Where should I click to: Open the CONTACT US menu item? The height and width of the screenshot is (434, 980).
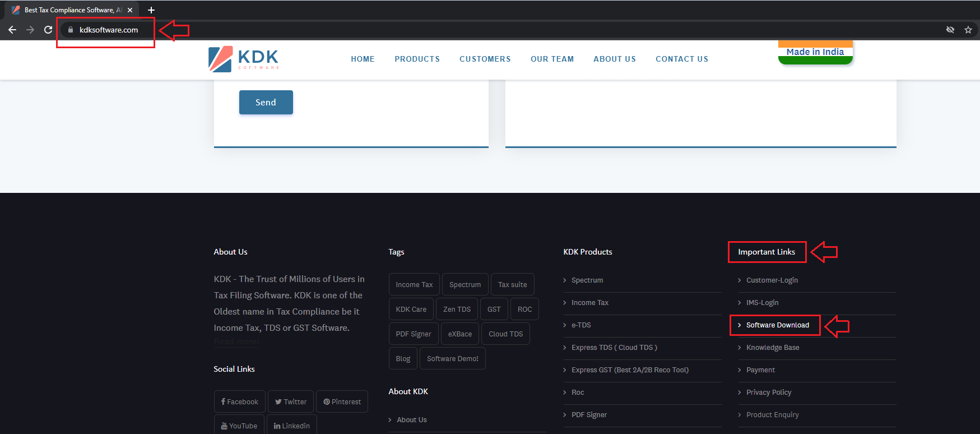[x=682, y=59]
